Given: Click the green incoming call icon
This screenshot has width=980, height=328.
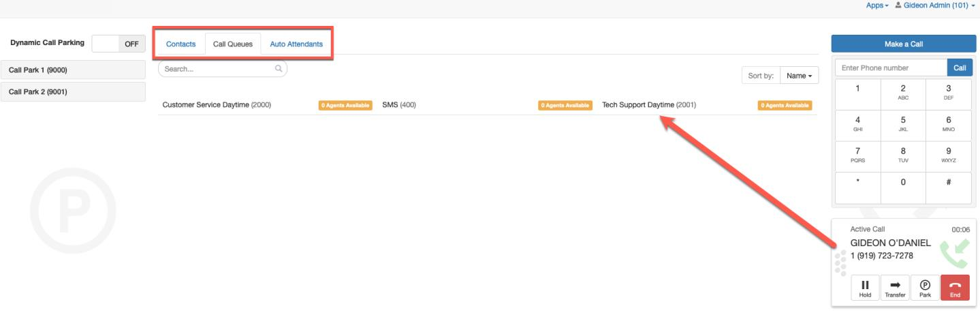Looking at the screenshot, I should (953, 254).
